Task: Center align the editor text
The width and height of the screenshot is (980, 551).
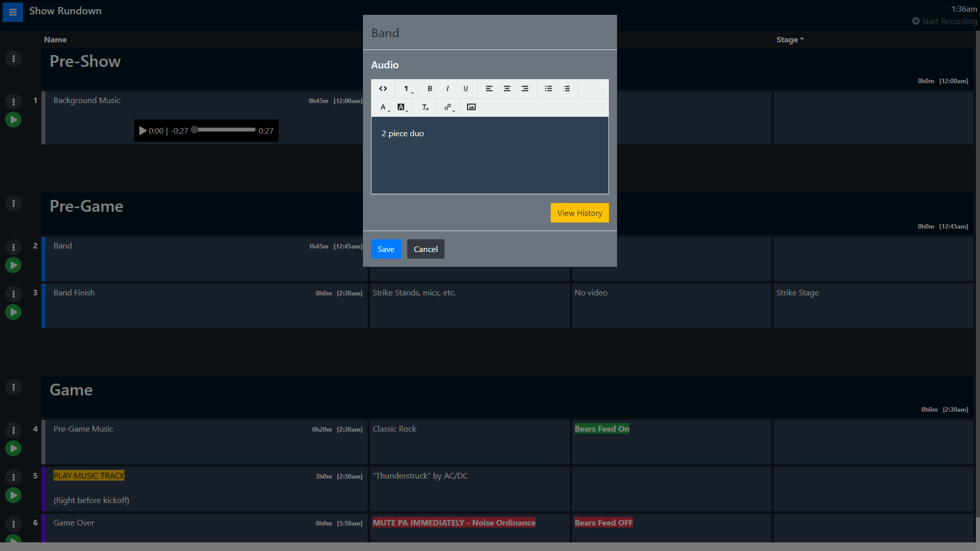Action: coord(507,88)
